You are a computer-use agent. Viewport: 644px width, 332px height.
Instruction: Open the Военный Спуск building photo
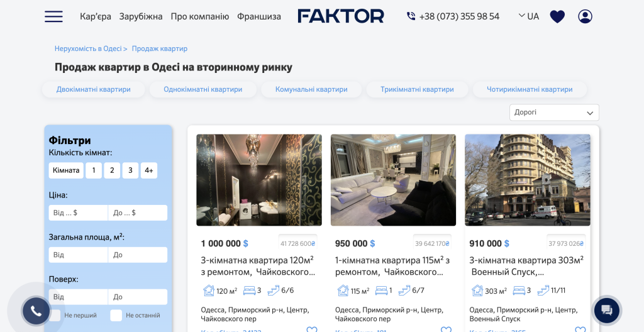[x=528, y=180]
